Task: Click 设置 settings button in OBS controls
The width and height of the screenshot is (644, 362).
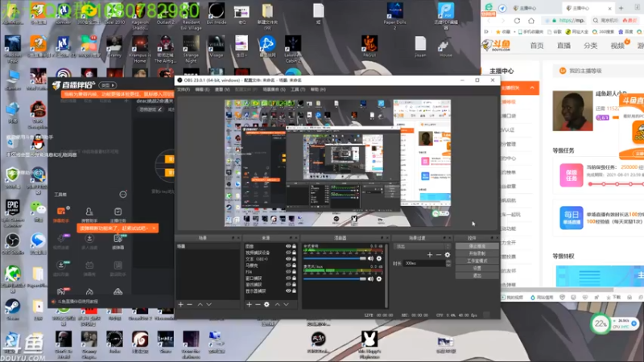Action: tap(477, 269)
